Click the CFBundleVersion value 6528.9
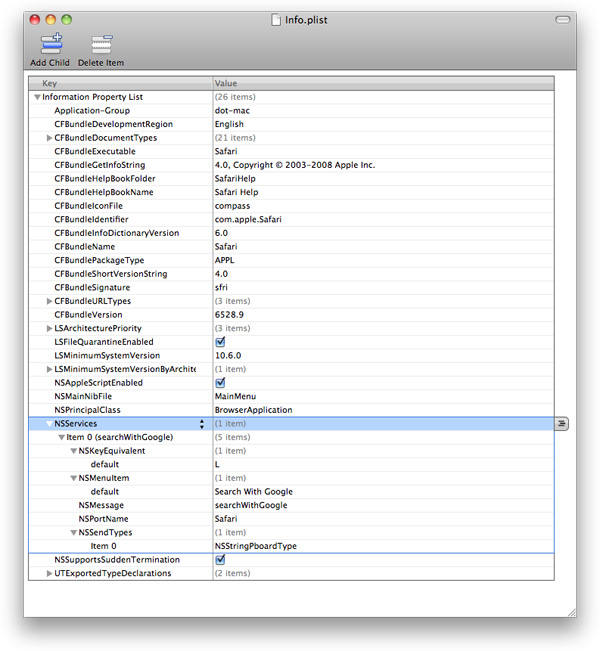Image resolution: width=600 pixels, height=651 pixels. tap(231, 315)
